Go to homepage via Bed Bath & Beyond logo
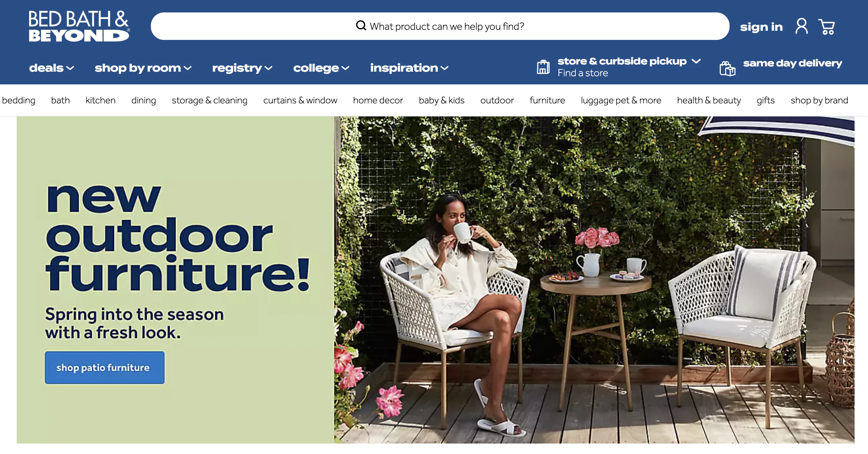This screenshot has height=454, width=868. coord(79,26)
